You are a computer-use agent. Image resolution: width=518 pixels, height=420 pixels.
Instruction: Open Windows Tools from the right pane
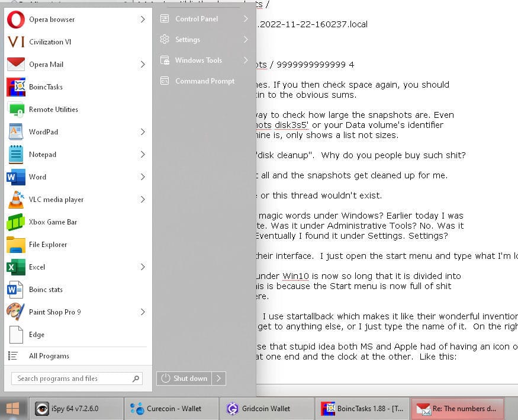tap(204, 60)
